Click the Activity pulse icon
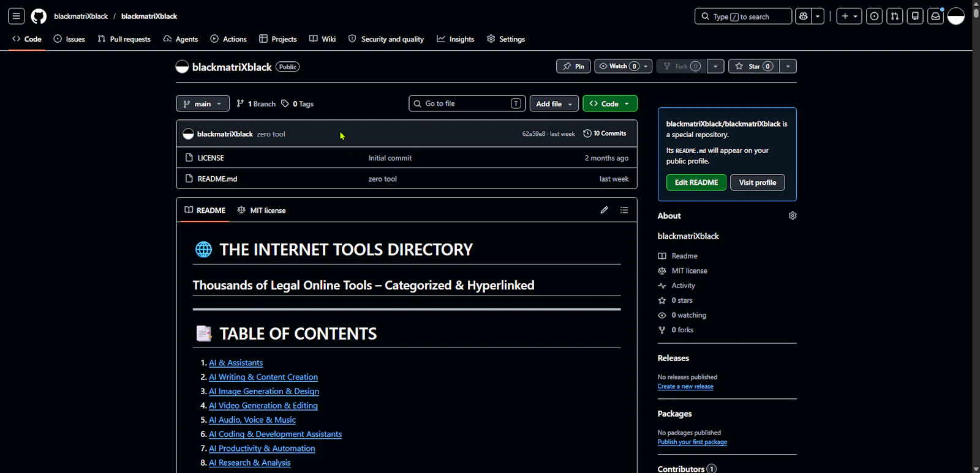980x473 pixels. click(x=662, y=286)
